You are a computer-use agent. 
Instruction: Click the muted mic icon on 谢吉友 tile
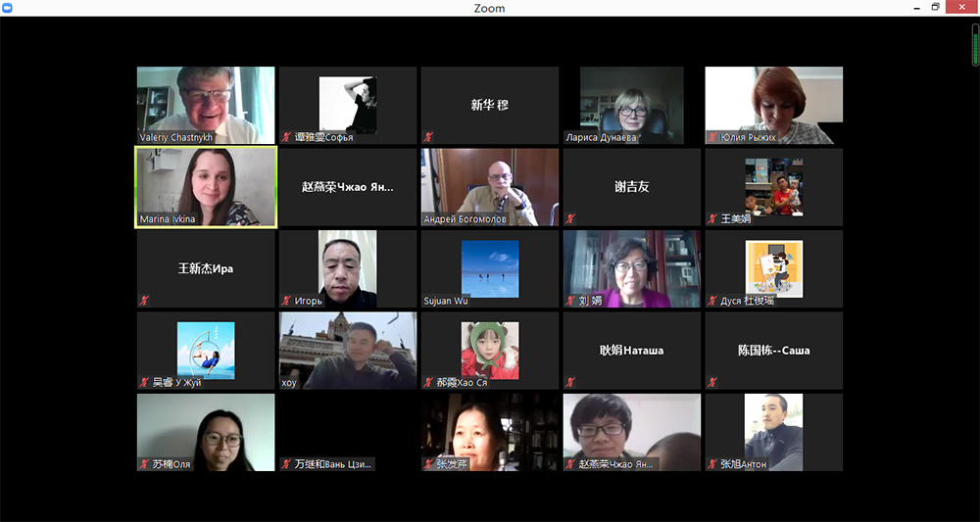point(570,219)
